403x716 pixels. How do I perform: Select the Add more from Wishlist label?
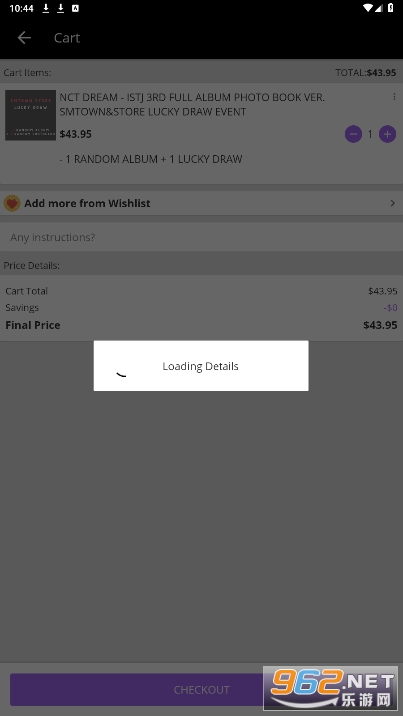click(x=87, y=203)
